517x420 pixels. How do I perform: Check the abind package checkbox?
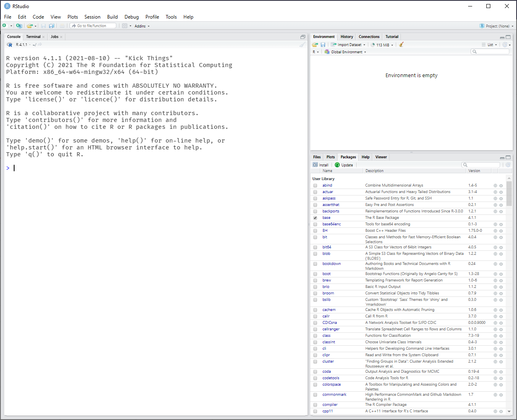[315, 186]
